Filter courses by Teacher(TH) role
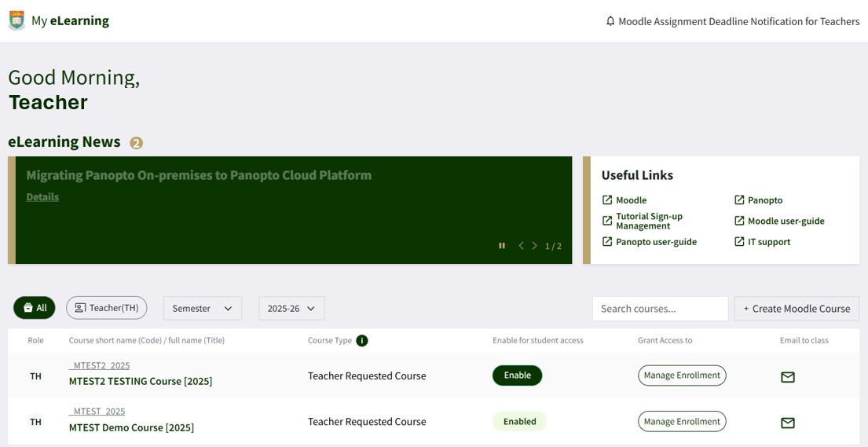Screen dimensions: 868x447 pos(106,308)
